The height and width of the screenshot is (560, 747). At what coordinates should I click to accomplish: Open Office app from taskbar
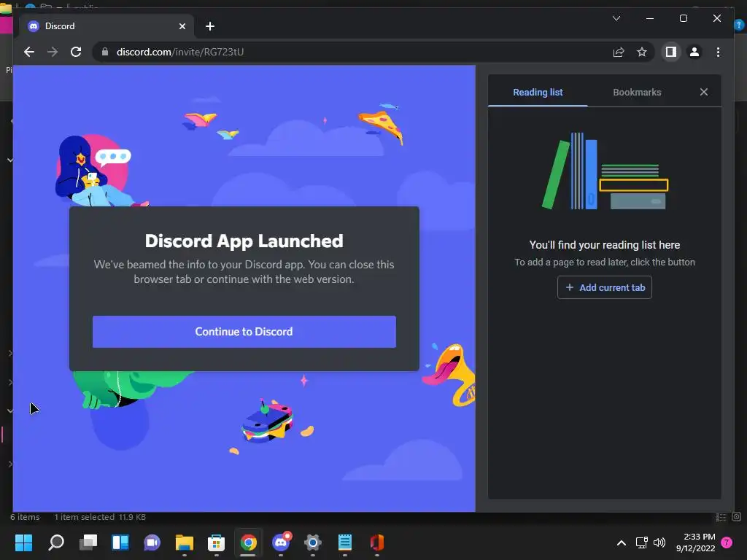pos(377,542)
